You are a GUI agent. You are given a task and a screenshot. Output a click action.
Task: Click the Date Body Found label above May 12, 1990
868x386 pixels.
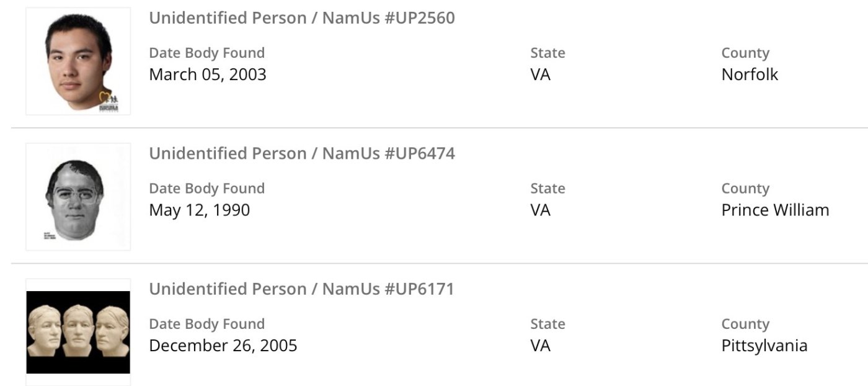coord(206,189)
